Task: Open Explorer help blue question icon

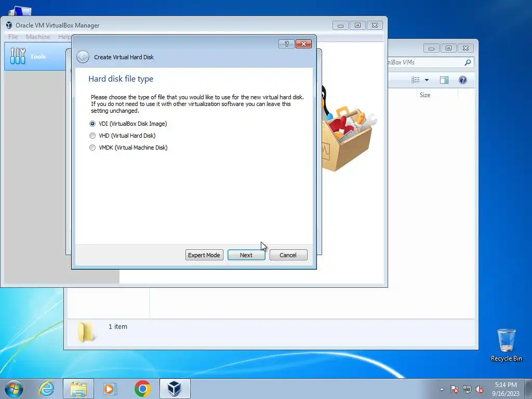Action: pos(463,80)
